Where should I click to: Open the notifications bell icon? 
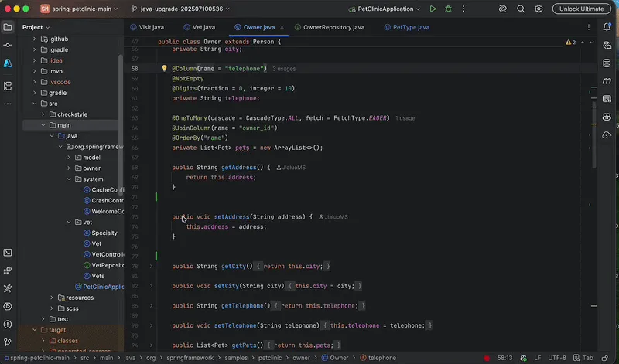click(607, 27)
